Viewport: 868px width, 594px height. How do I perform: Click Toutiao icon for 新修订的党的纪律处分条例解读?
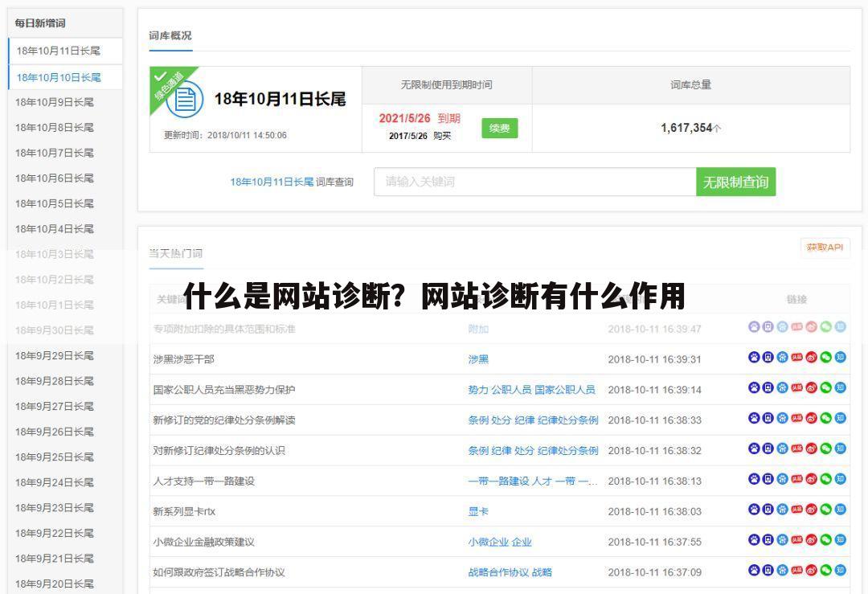tap(796, 418)
